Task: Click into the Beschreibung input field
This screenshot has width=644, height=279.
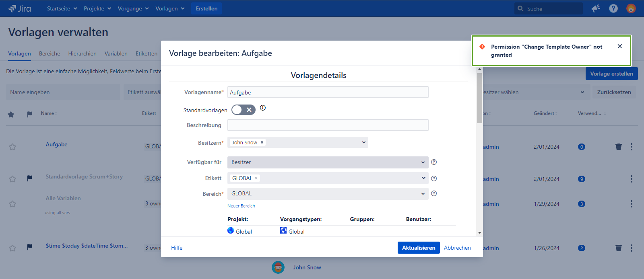Action: point(328,125)
